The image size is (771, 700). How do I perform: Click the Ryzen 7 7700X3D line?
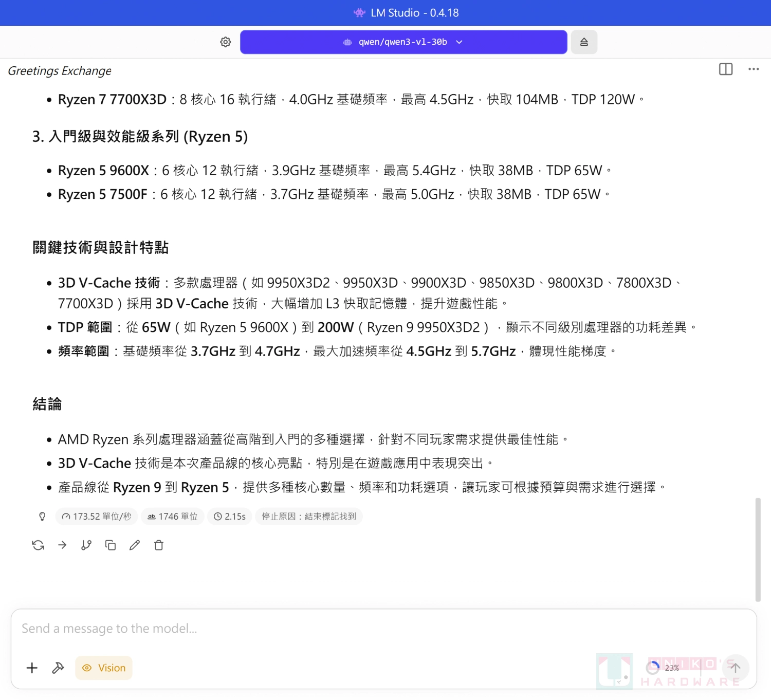[x=351, y=100]
